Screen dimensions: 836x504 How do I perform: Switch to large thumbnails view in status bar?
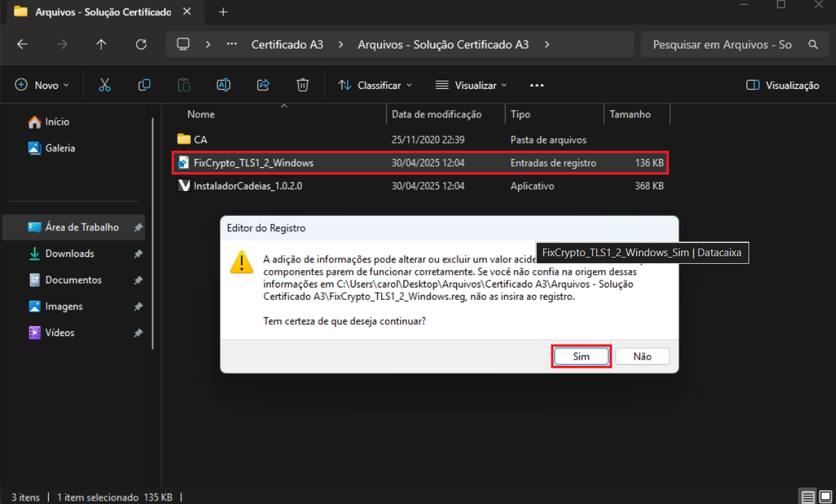(826, 497)
